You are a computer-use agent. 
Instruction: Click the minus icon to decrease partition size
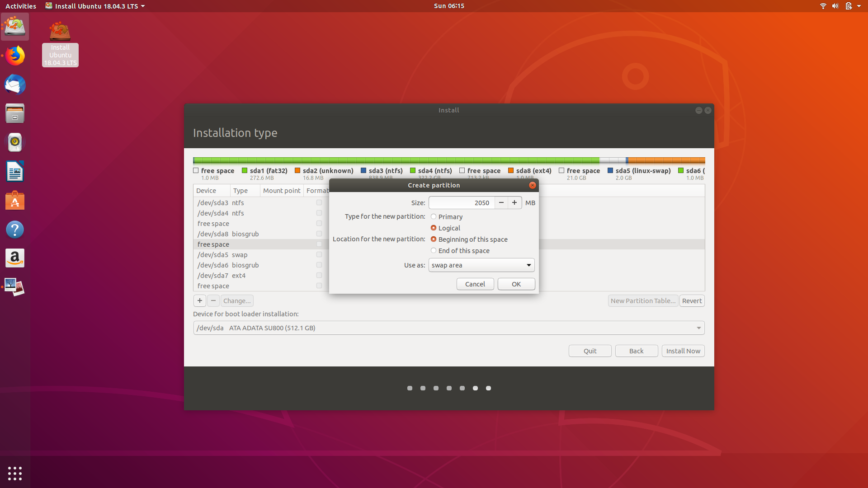point(501,203)
